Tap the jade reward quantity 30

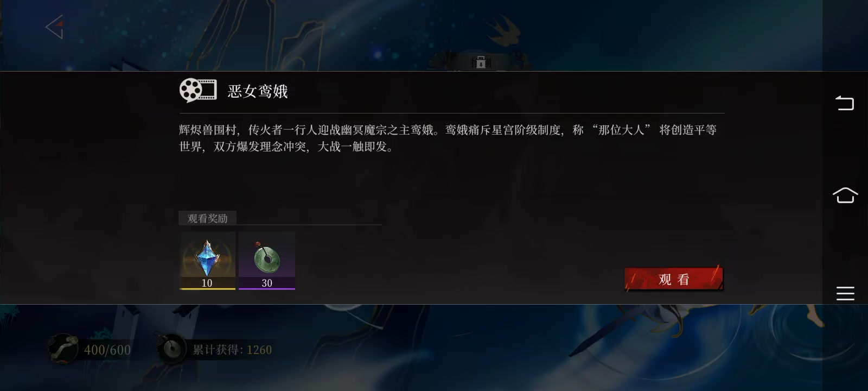pos(267,283)
